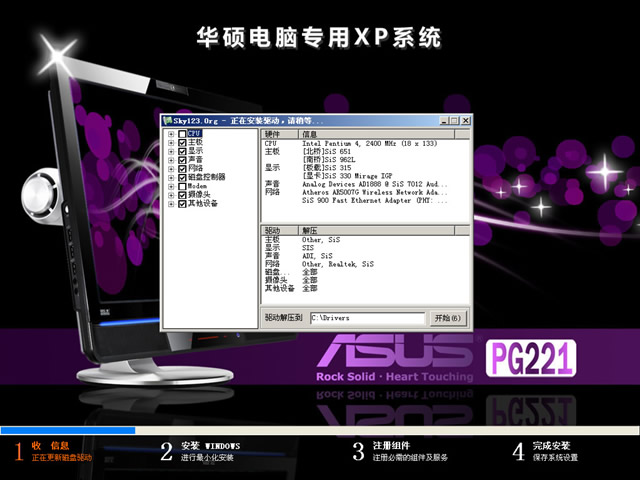Screen dimensions: 640x480
Task: Uncheck the 摄像头 checkbox
Action: 182,195
